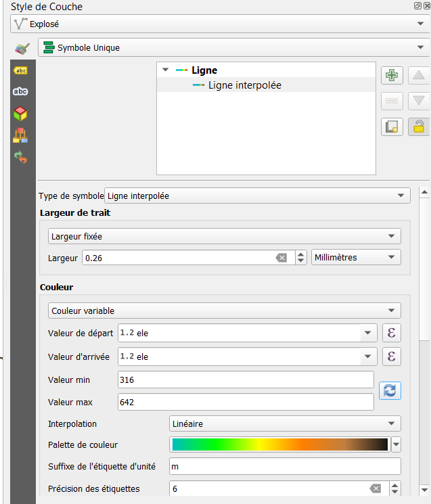Open the Largeur fixée dropdown
This screenshot has height=504, width=431.
pos(225,237)
